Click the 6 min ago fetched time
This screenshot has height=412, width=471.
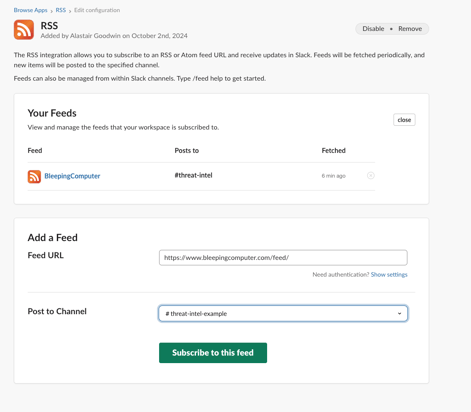[333, 176]
